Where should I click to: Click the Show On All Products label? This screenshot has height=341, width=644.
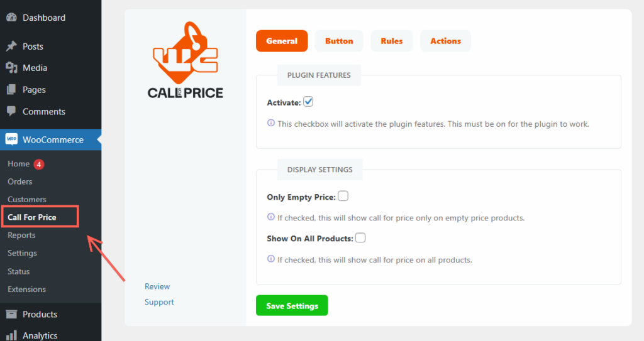310,239
